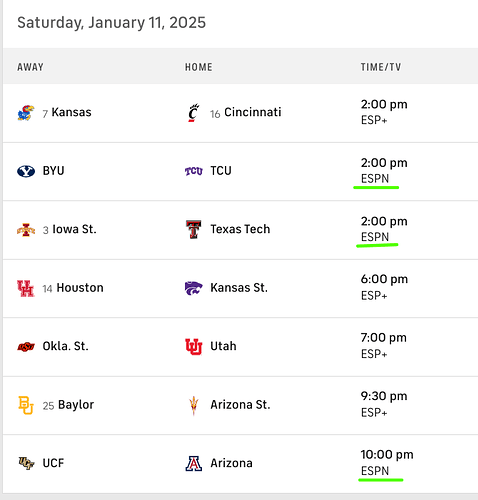Select the Kansas State Wildcats logo

(x=194, y=288)
